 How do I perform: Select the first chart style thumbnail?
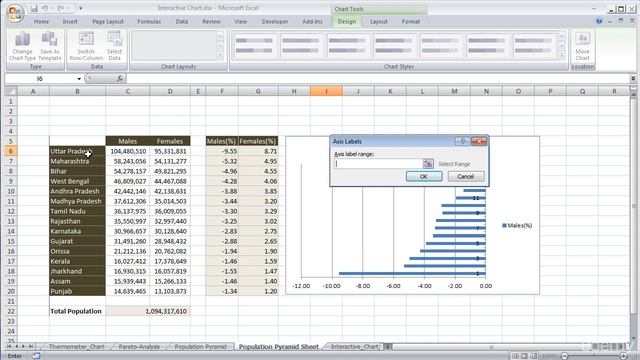(x=254, y=45)
